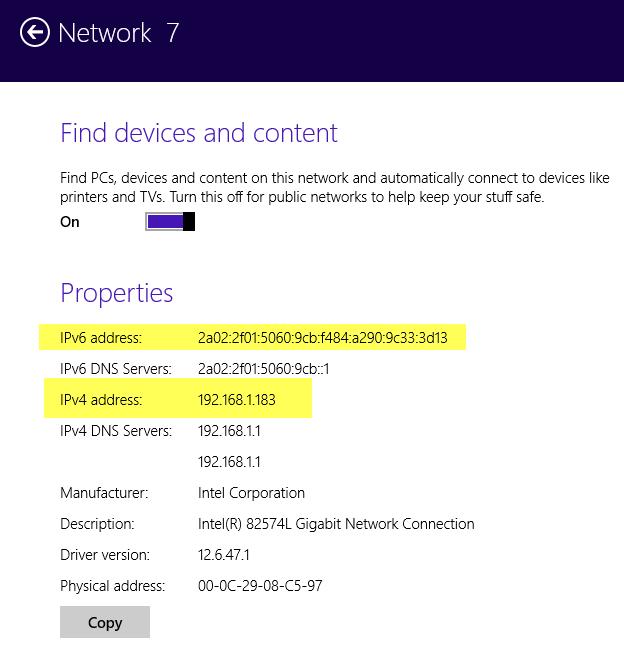
Task: Click the IPv4 DNS Servers label
Action: click(116, 431)
